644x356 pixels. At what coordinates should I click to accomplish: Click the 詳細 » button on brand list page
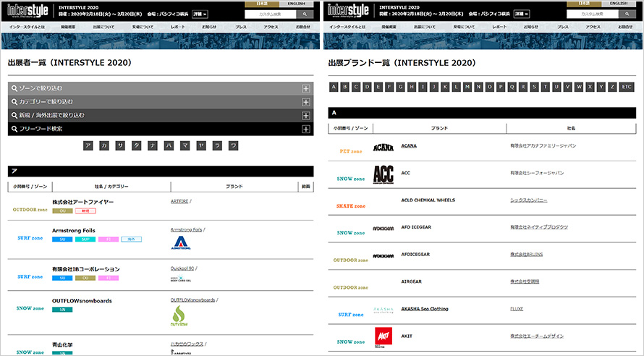pyautogui.click(x=522, y=14)
